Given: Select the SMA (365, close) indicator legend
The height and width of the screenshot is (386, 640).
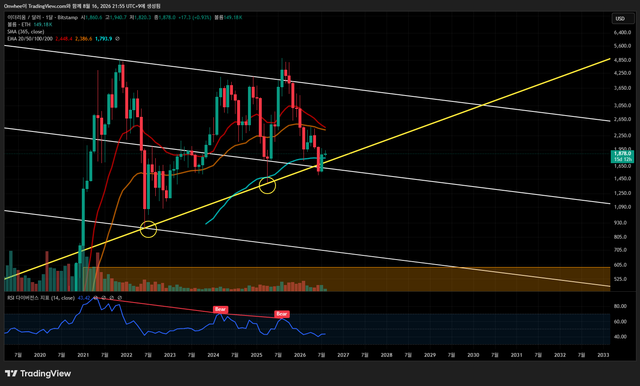Looking at the screenshot, I should (x=25, y=31).
